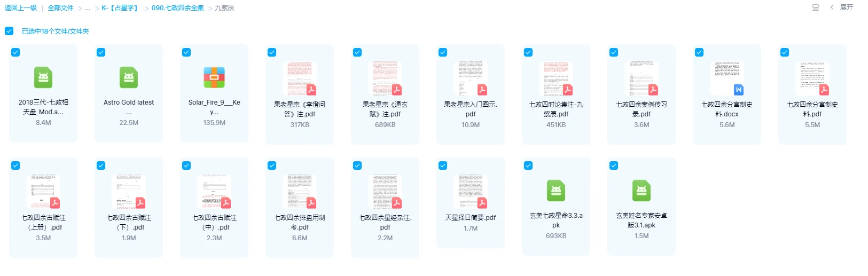Click file name 玄奥七政星命3.3.apk
Image resolution: width=868 pixels, height=276 pixels.
pyautogui.click(x=556, y=220)
